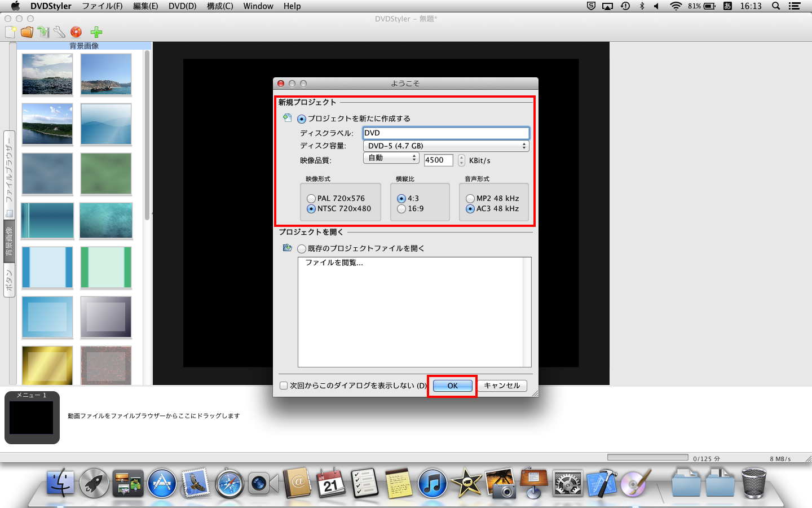Click the green plus add-file icon
Screen dimensions: 812x508
pos(96,32)
